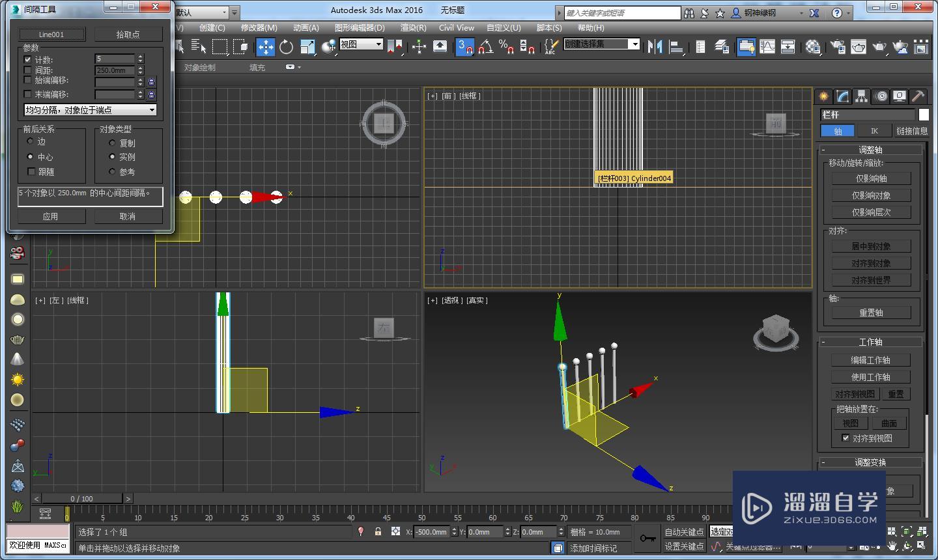938x560 pixels.
Task: Click the sun light icon in left toolbar
Action: pyautogui.click(x=18, y=380)
